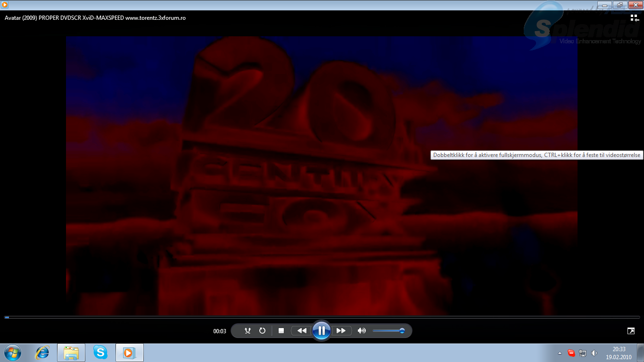View in full screen icon
This screenshot has height=362, width=644.
pyautogui.click(x=631, y=331)
